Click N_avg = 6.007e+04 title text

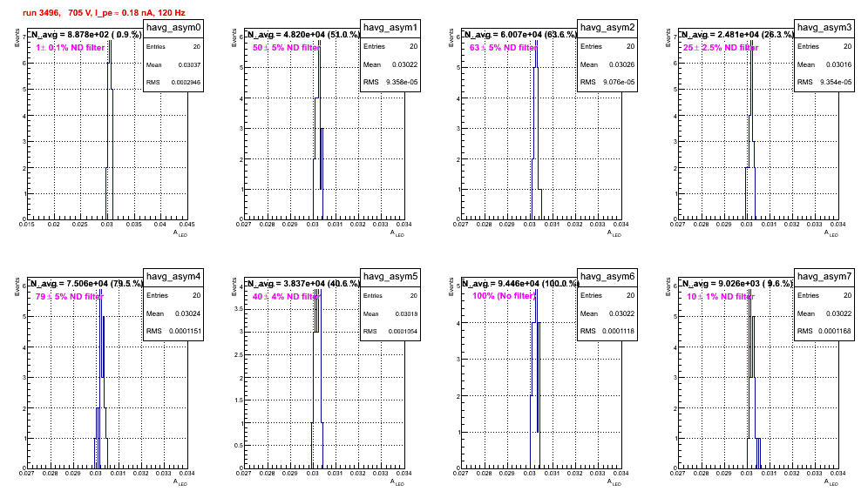point(520,34)
